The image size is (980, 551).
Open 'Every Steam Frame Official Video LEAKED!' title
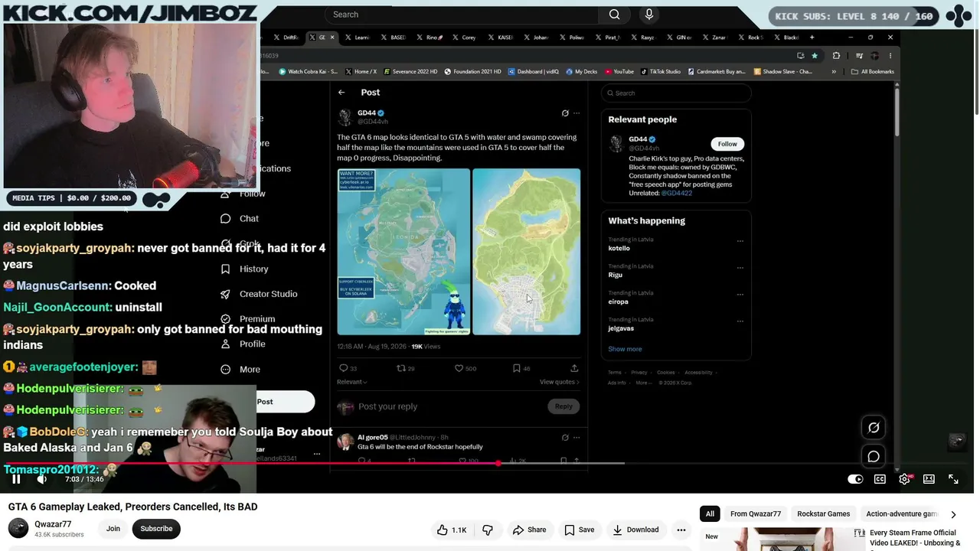tap(913, 538)
